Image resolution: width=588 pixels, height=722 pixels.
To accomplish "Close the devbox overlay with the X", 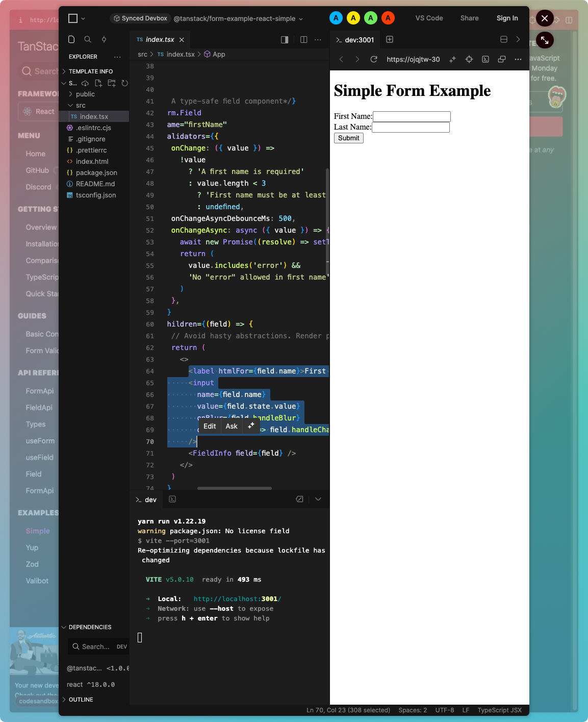I will (x=545, y=18).
